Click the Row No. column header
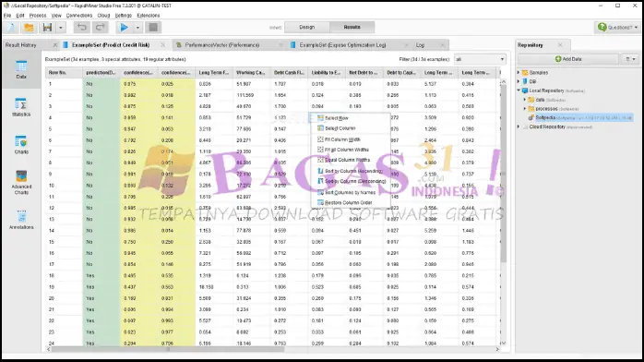The image size is (644, 362). [x=64, y=73]
